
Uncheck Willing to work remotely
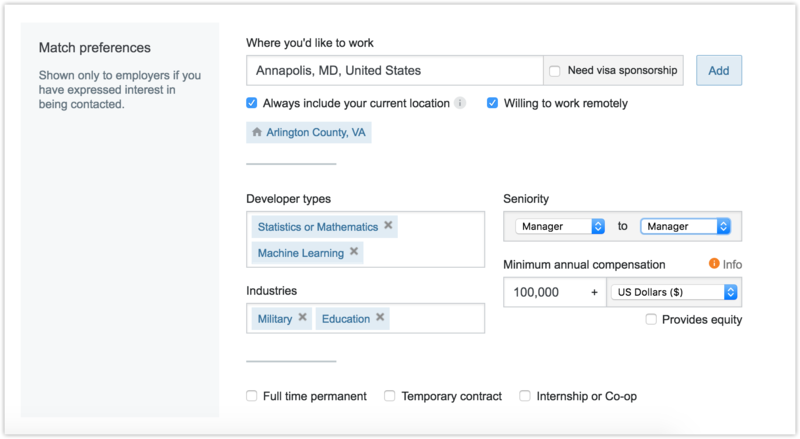(492, 103)
